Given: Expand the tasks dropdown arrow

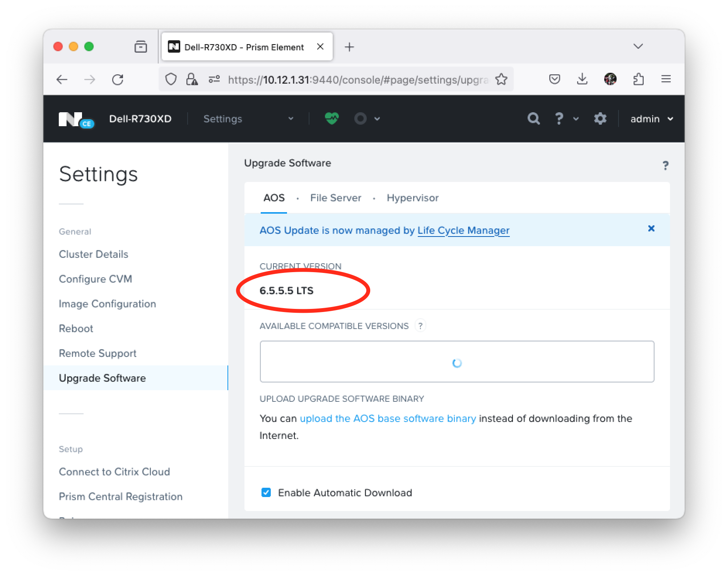Looking at the screenshot, I should [377, 119].
